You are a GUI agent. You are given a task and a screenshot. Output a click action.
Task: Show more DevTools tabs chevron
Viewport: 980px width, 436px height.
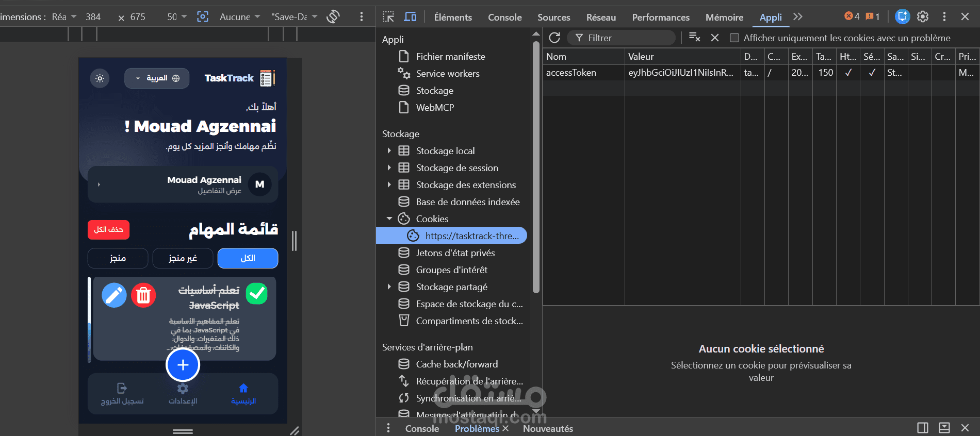(798, 17)
